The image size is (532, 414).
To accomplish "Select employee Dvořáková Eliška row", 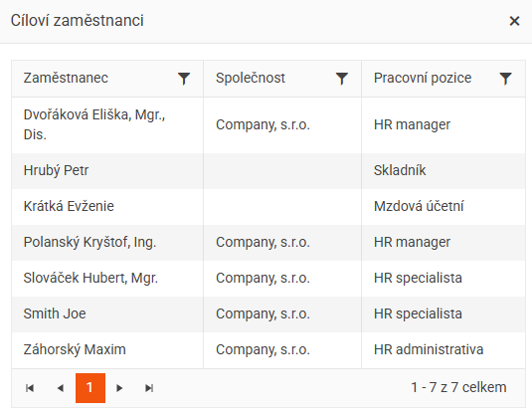I will click(268, 125).
